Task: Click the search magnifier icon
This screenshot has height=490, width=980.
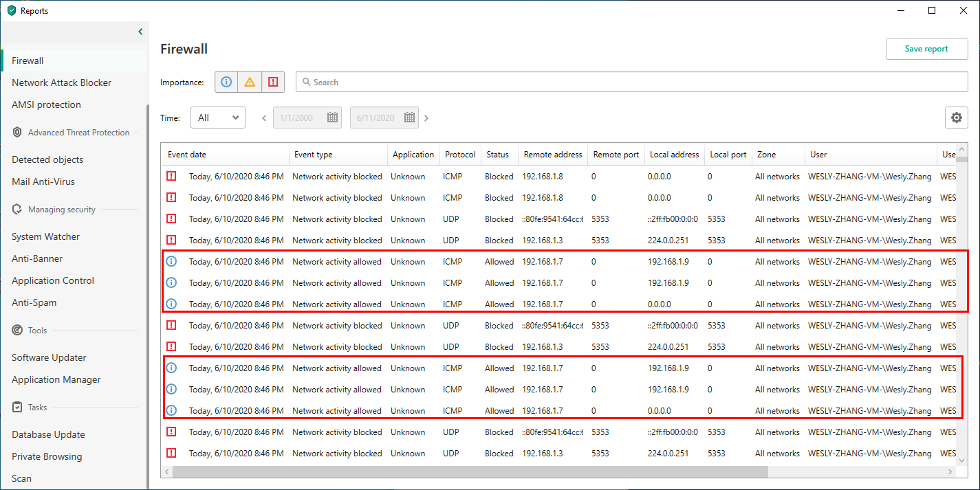Action: [307, 82]
